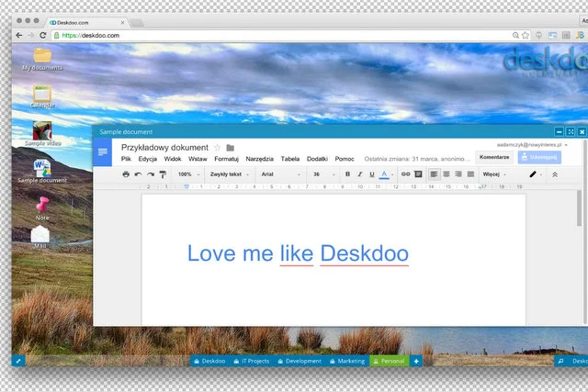This screenshot has height=392, width=588.
Task: Toggle bold formatting
Action: [347, 174]
